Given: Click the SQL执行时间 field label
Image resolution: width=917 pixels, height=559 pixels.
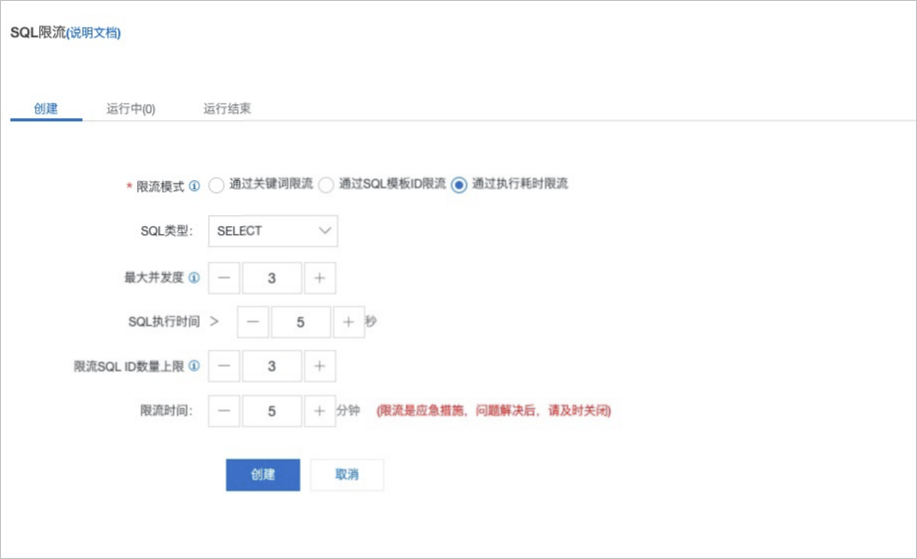Looking at the screenshot, I should click(x=164, y=322).
